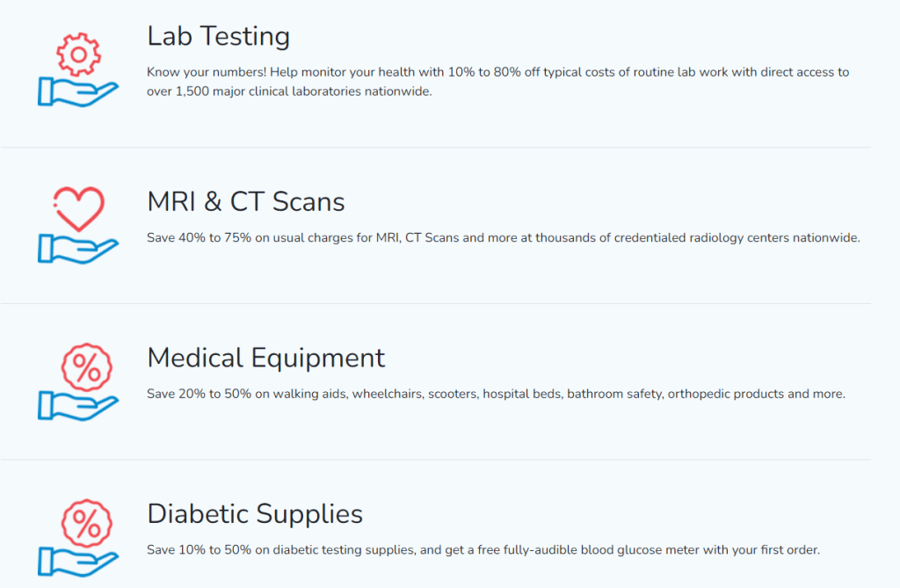Viewport: 900px width, 588px height.
Task: Click the Lab Testing description about clinical laboratories
Action: pos(497,82)
